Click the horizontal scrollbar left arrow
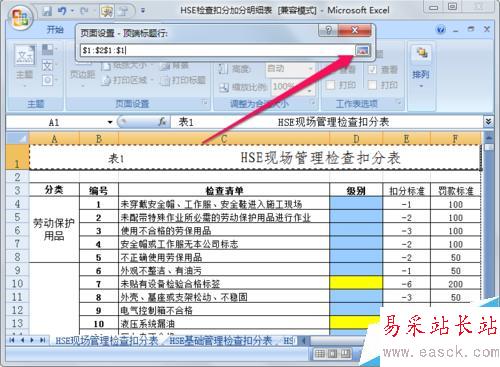Screen dimensions: 500x367 click(x=304, y=340)
